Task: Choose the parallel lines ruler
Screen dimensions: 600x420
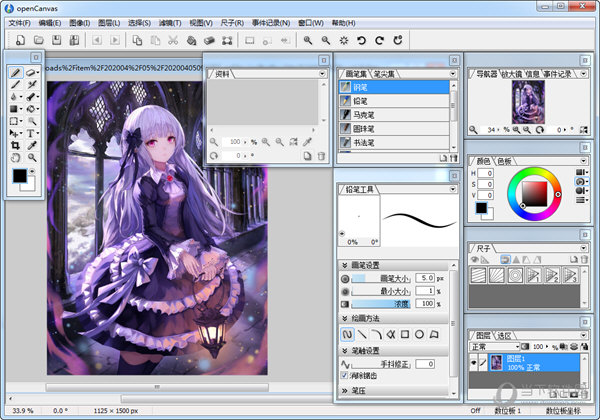Action: coord(478,275)
